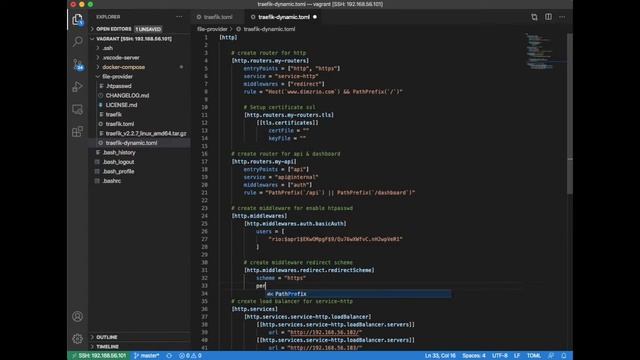This screenshot has width=640, height=360.
Task: Accept the PathPrefix autocomplete suggestion
Action: tap(358, 294)
